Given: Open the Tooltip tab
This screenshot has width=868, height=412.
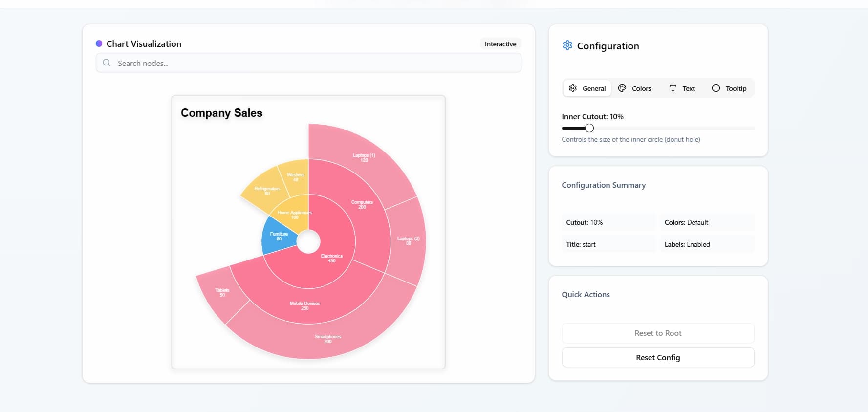Looking at the screenshot, I should tap(729, 88).
